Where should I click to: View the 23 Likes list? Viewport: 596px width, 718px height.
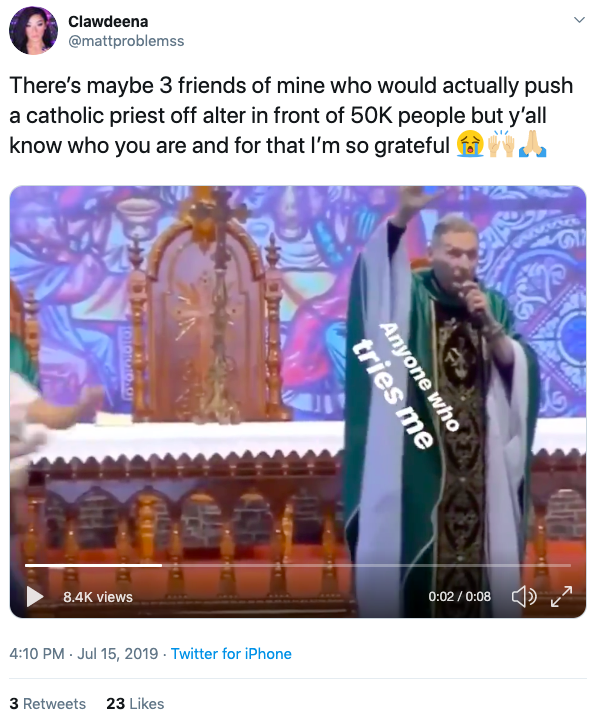point(135,703)
